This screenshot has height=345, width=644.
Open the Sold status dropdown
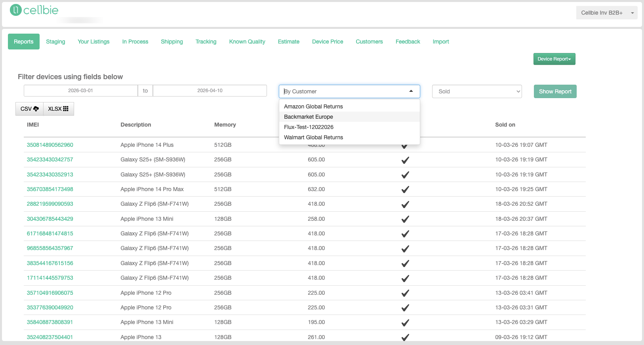point(477,91)
